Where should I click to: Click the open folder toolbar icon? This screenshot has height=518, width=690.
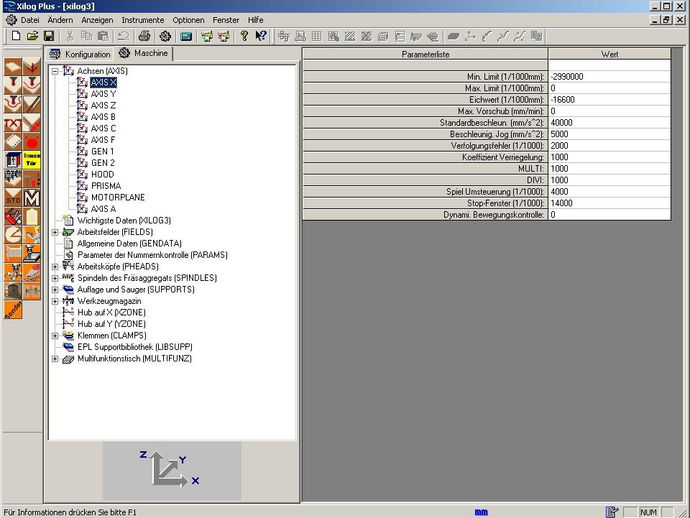[x=32, y=36]
